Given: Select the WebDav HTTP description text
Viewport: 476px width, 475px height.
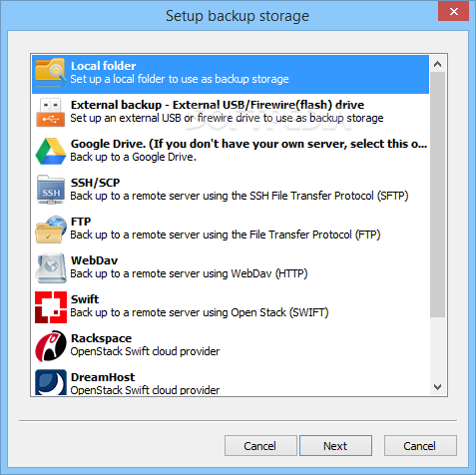Looking at the screenshot, I should tap(189, 273).
